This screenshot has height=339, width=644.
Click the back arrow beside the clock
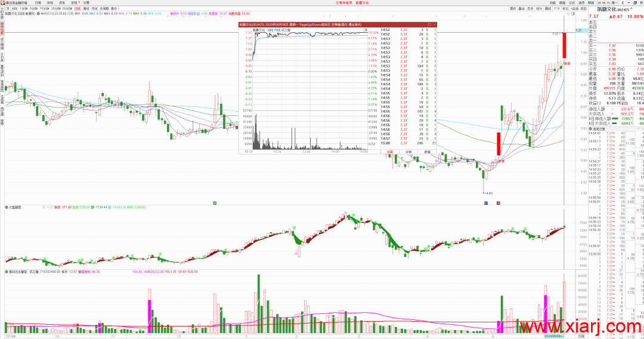(x=623, y=2)
